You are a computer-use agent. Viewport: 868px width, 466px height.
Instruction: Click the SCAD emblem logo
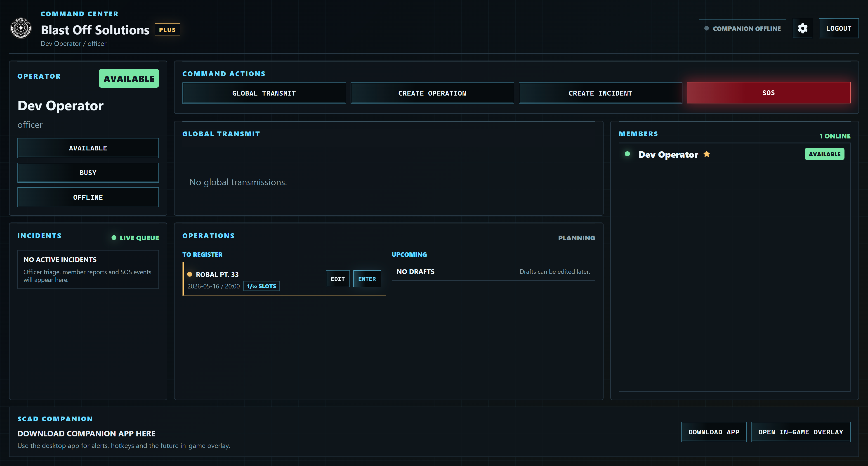(21, 28)
